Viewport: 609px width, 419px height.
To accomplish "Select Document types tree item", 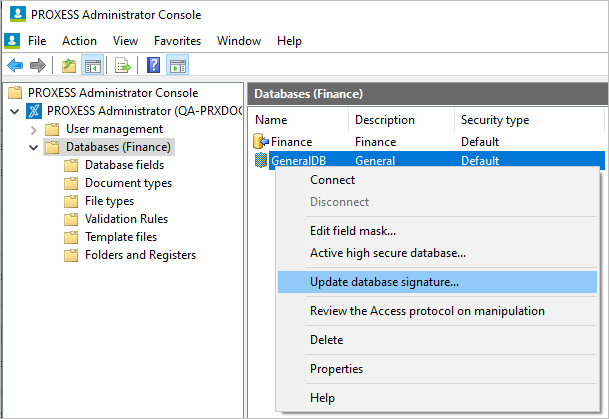I will [128, 183].
